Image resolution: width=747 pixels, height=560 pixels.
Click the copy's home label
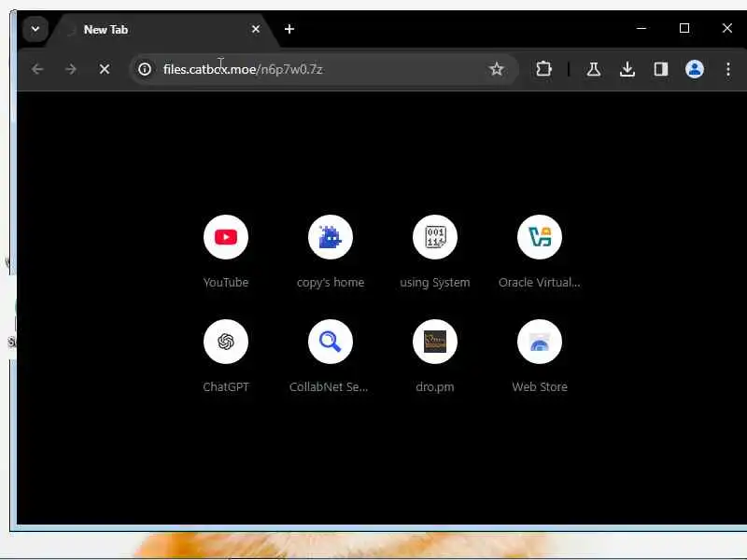[331, 283]
